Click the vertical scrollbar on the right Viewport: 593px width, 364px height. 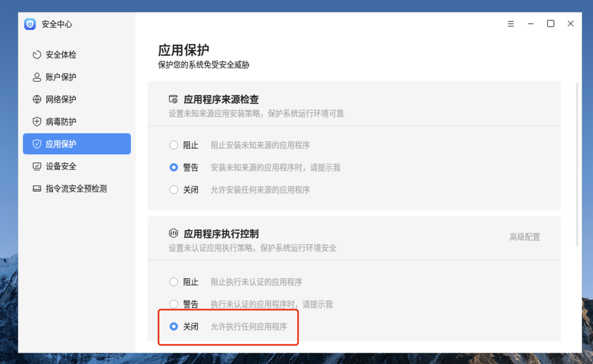pos(577,164)
